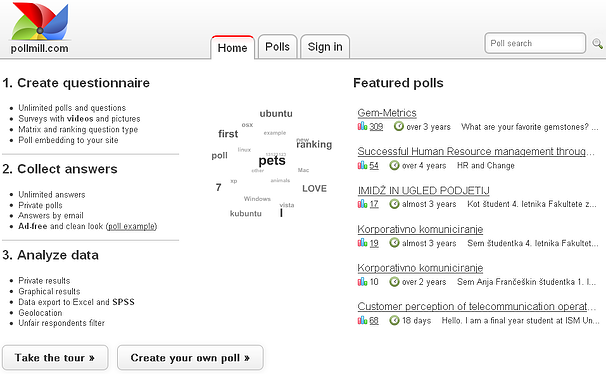Open the Gem-Metrics featured poll
Viewport: 606px width, 374px height.
coord(387,113)
